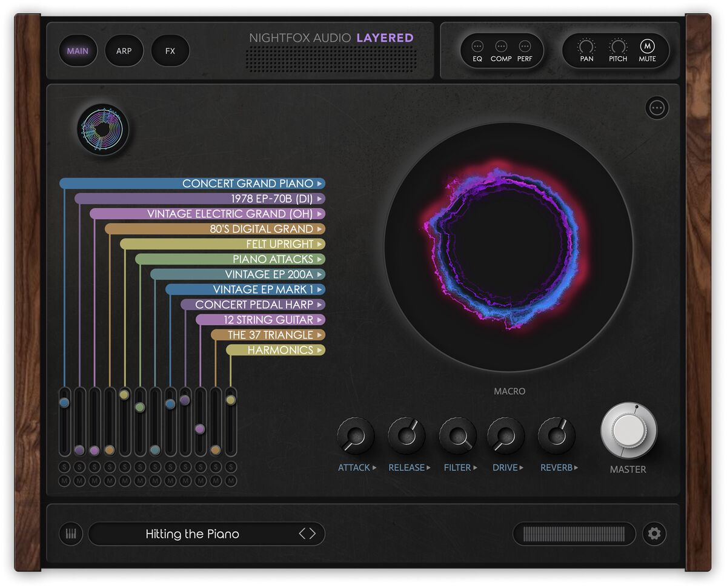Switch to the ARP tab
Screen dimensions: 727x588
[x=124, y=51]
